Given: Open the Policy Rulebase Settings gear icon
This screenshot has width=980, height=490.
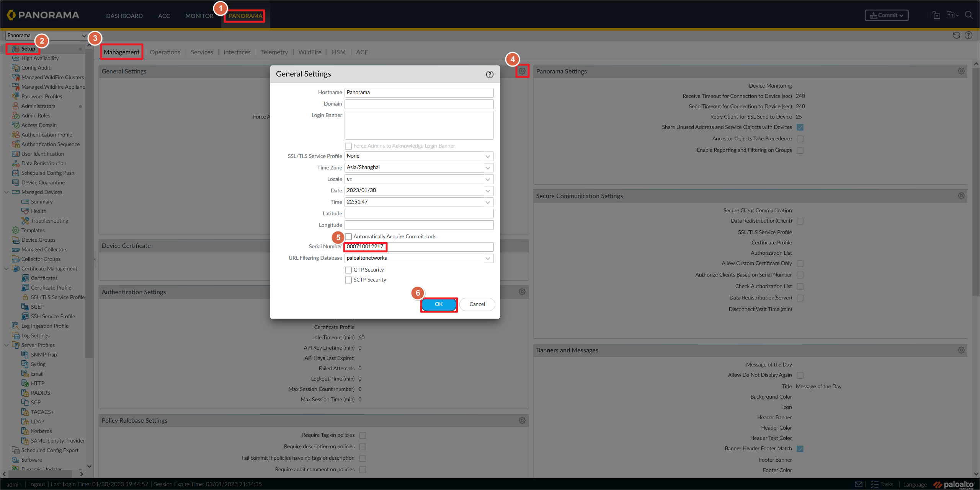Looking at the screenshot, I should pyautogui.click(x=522, y=420).
